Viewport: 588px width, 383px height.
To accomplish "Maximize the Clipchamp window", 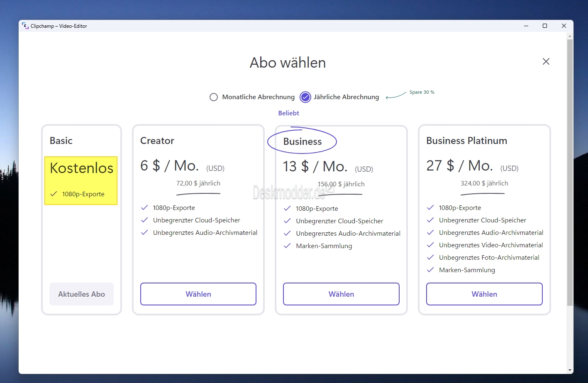I will coord(545,26).
